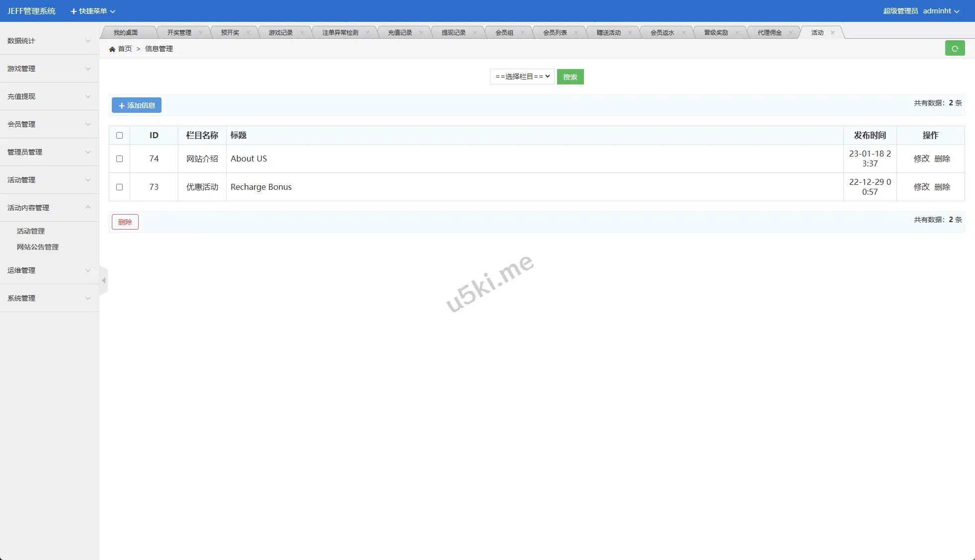Click the home icon in breadcrumb
Screen dimensions: 975x560
[112, 49]
